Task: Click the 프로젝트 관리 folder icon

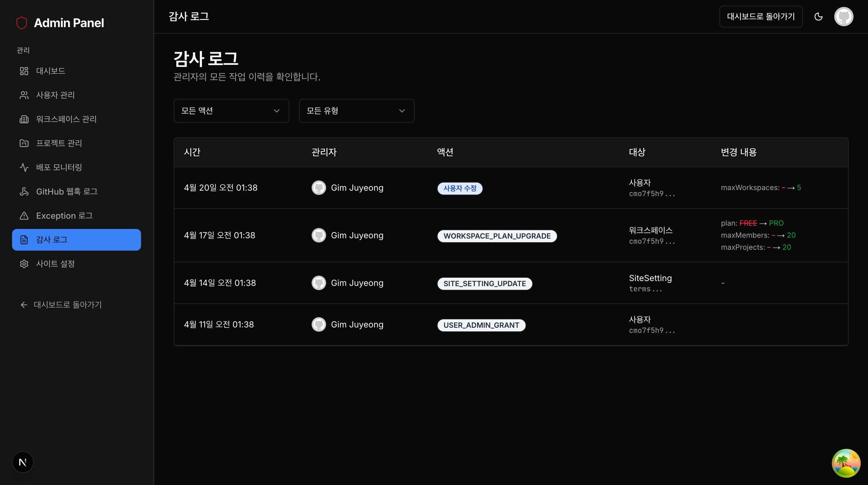Action: (x=24, y=143)
